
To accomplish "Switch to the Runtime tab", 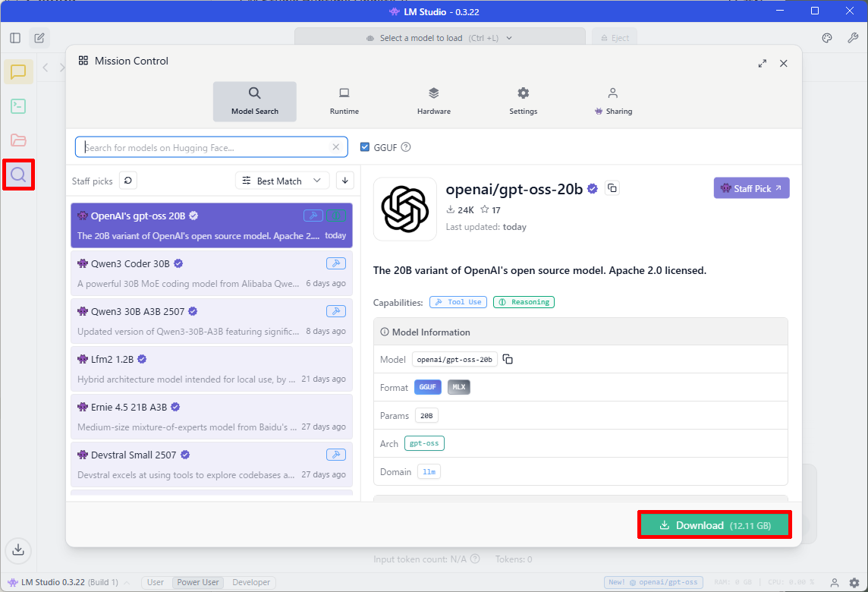I will pos(344,102).
